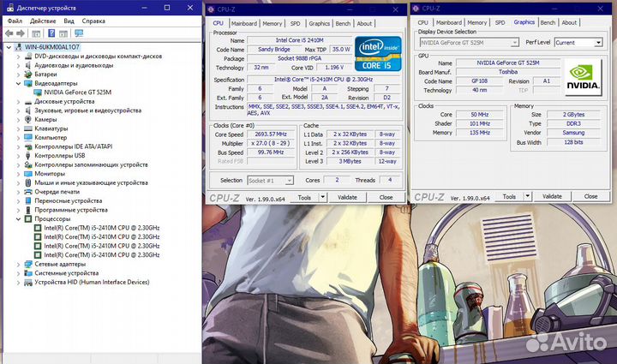Click the Back arrow in Device Manager toolbar
Screen dimensions: 617x364
pyautogui.click(x=9, y=33)
